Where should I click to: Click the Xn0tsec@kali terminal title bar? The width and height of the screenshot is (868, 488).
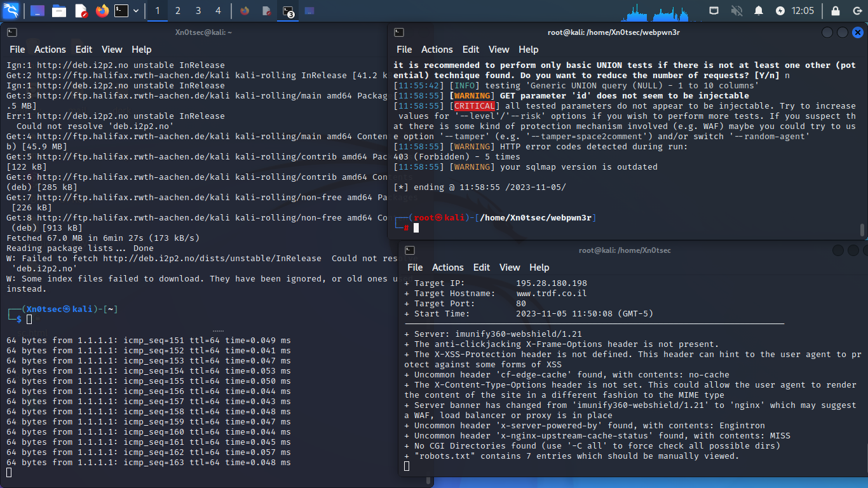(x=203, y=32)
